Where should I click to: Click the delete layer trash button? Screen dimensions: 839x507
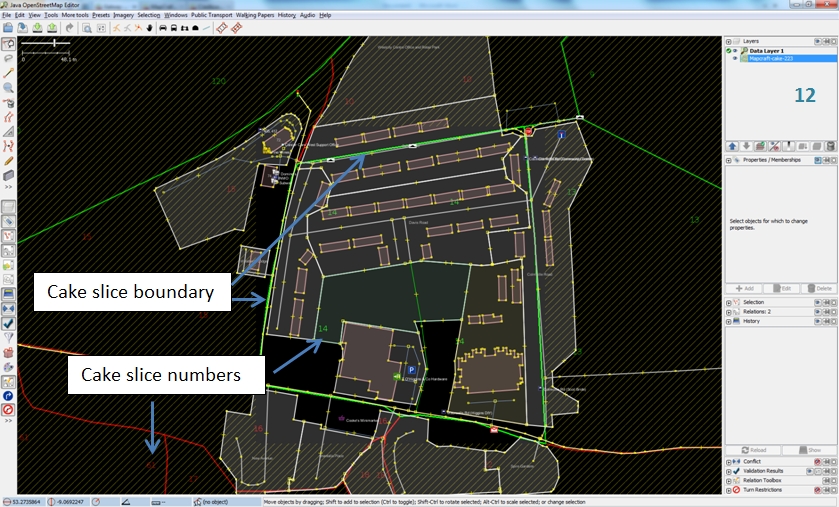click(x=830, y=146)
